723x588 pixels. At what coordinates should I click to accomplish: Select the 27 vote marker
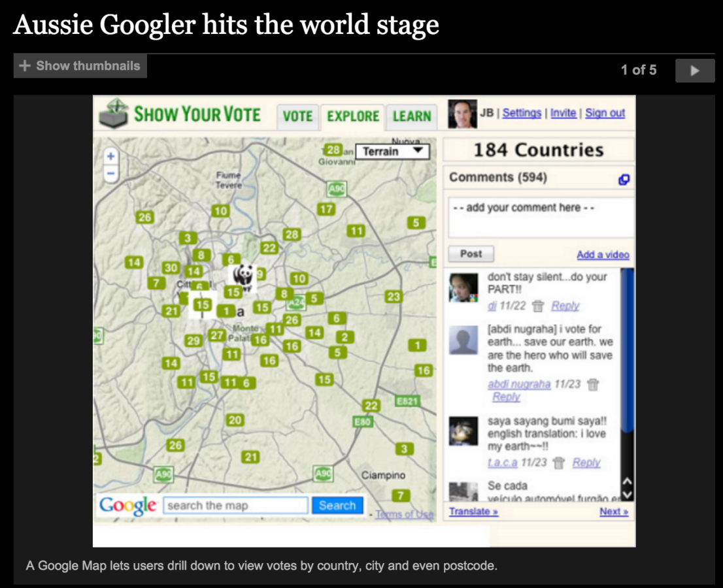pos(217,335)
